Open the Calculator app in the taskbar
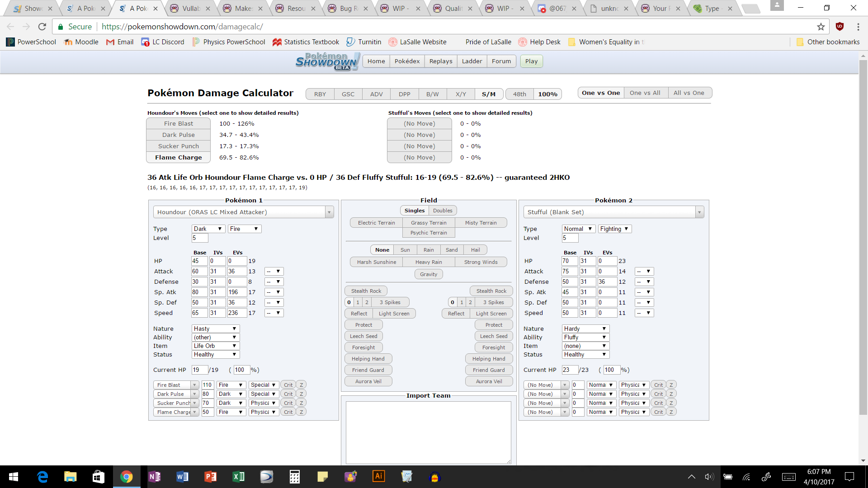This screenshot has height=488, width=868. [x=294, y=477]
